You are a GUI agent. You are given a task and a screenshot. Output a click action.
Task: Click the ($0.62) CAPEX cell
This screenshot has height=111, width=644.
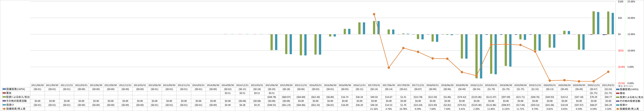[403, 89]
